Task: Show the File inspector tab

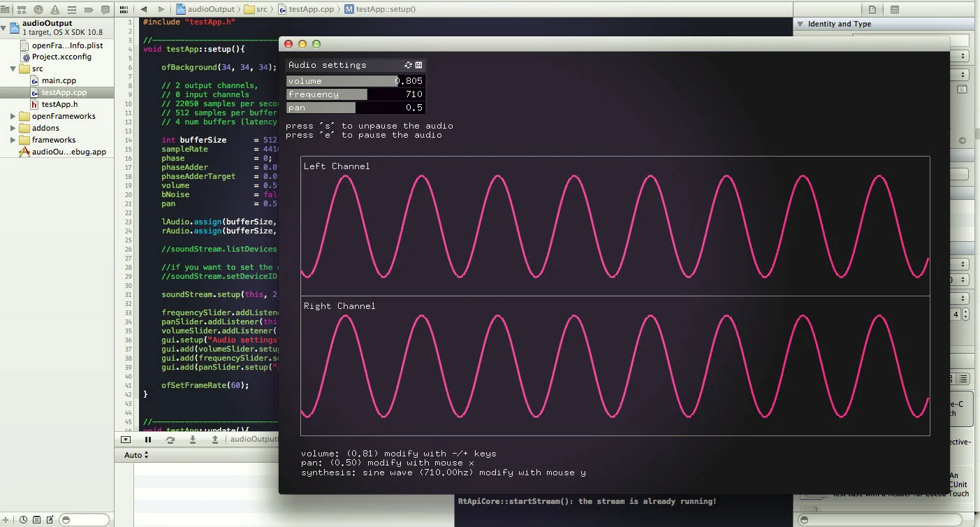Action: tap(872, 10)
